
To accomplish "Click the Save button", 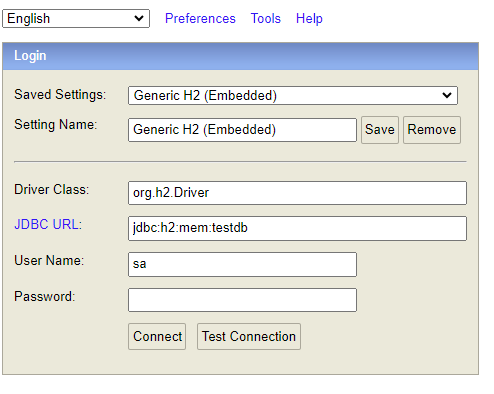I will [380, 130].
